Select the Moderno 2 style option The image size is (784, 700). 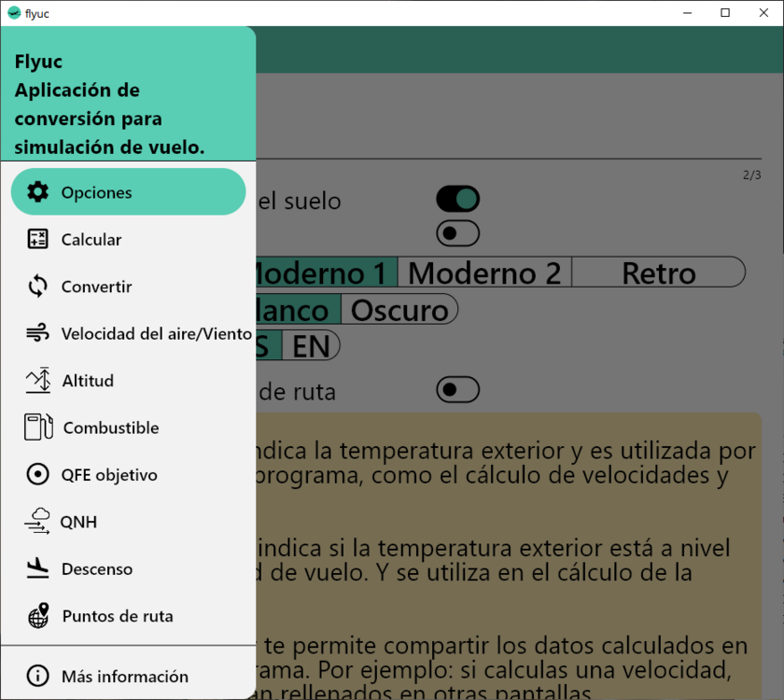(x=484, y=273)
